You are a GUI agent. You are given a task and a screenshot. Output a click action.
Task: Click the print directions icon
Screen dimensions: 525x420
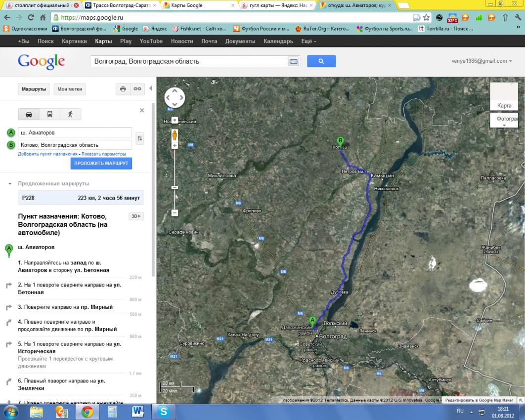(x=123, y=89)
